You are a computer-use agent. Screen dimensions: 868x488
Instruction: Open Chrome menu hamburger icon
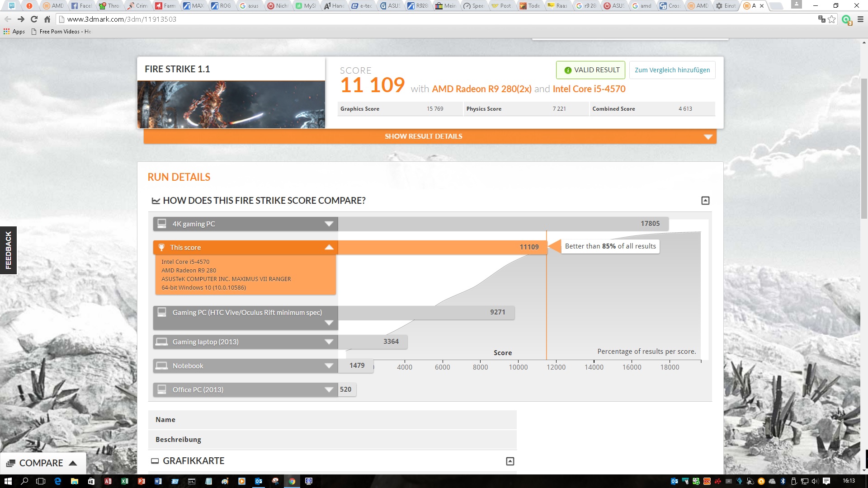coord(860,19)
